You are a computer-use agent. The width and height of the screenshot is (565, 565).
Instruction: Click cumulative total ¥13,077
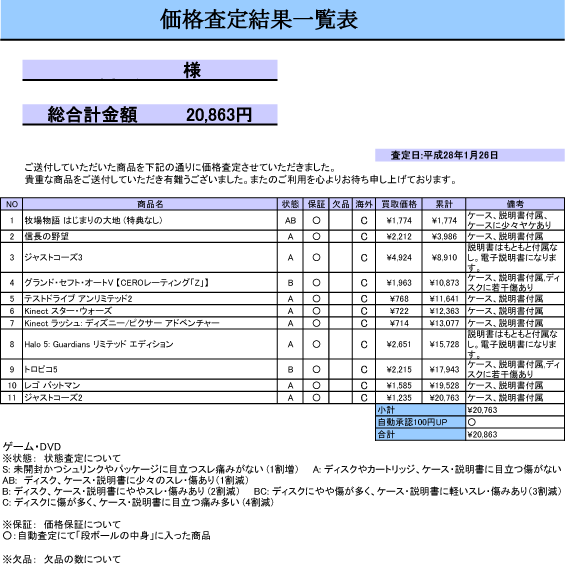coord(444,323)
